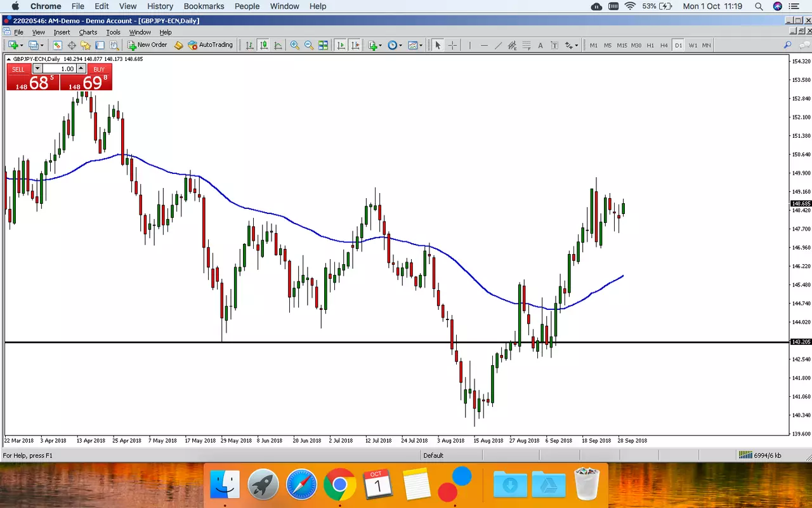The image size is (812, 508).
Task: Select the text label T tool
Action: click(554, 45)
